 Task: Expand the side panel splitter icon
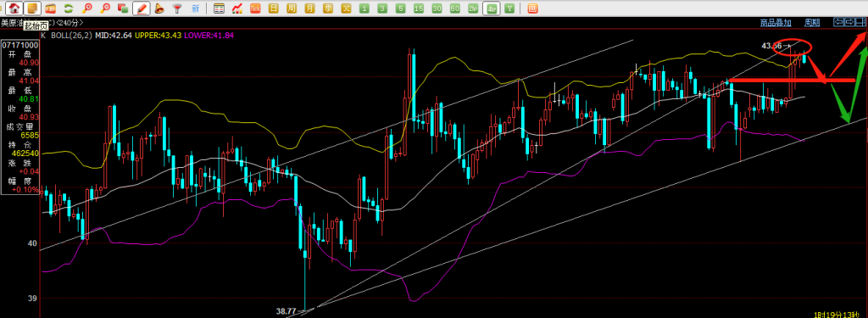point(861,22)
